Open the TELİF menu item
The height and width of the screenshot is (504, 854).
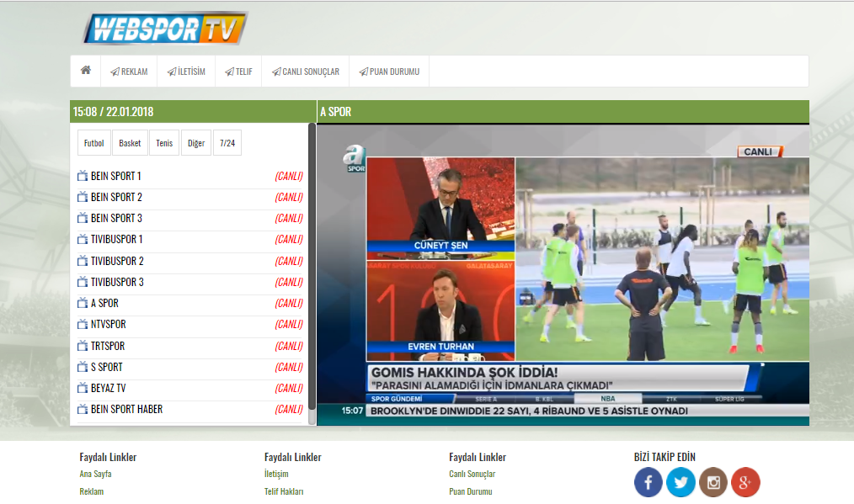click(238, 72)
